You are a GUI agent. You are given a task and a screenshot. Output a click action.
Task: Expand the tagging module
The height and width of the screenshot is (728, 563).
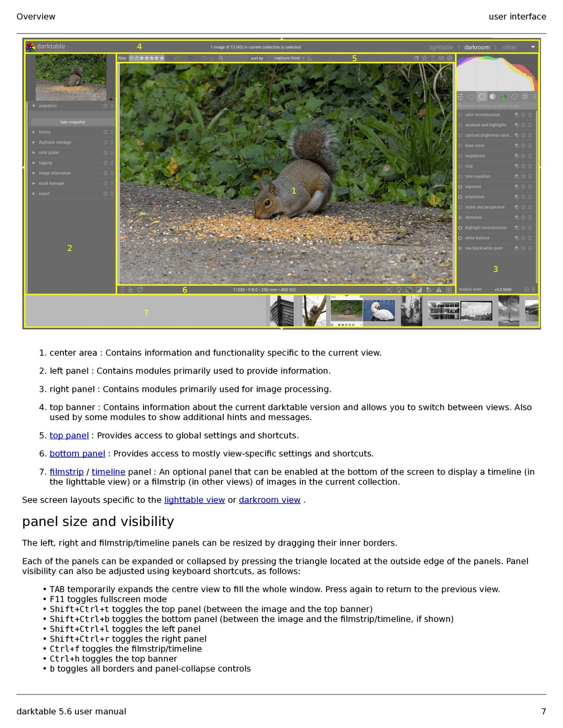pyautogui.click(x=34, y=163)
